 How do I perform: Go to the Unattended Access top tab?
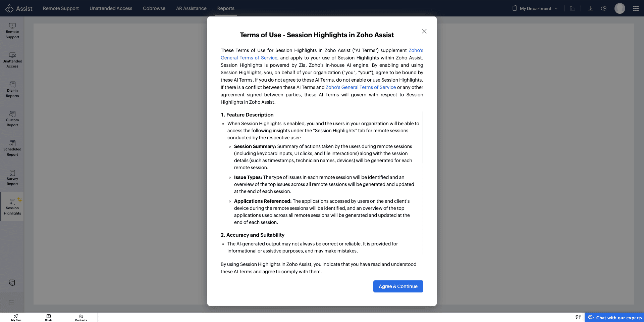(x=111, y=8)
